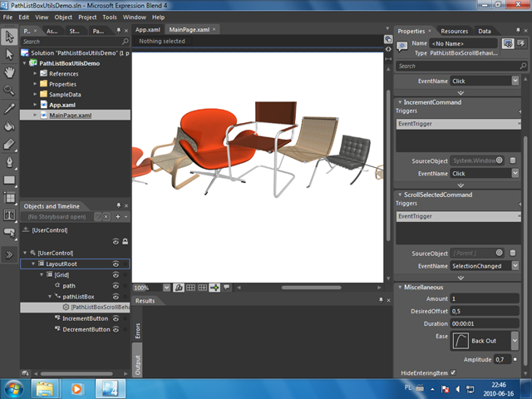Toggle visibility of IncrementButton
This screenshot has height=399, width=532.
(x=116, y=318)
